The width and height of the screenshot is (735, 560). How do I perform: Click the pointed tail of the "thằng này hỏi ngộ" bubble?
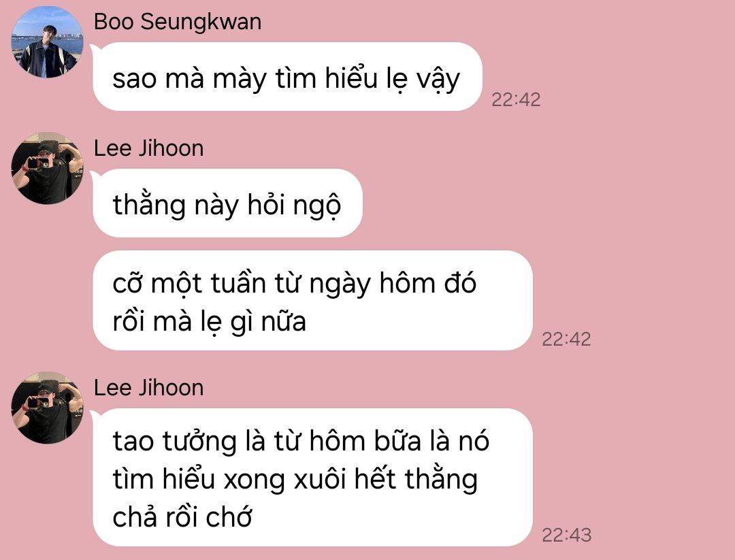click(94, 175)
